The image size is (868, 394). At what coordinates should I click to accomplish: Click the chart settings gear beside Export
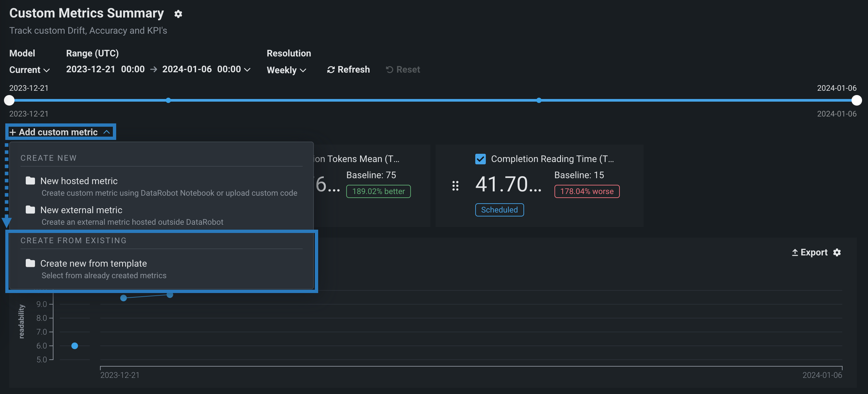837,252
